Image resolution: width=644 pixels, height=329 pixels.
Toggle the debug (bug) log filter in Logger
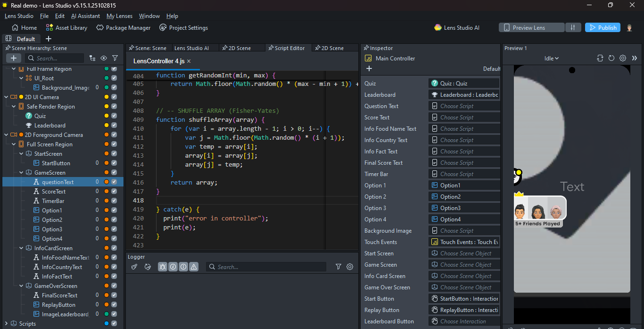tap(162, 267)
